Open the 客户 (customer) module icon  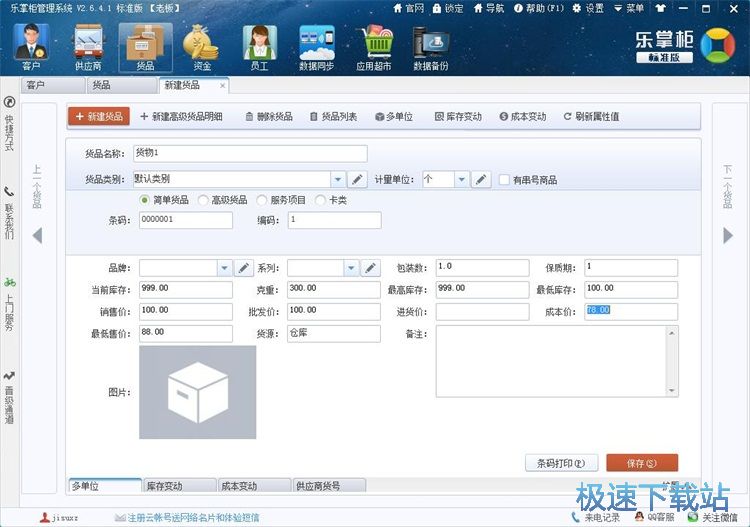click(x=31, y=48)
